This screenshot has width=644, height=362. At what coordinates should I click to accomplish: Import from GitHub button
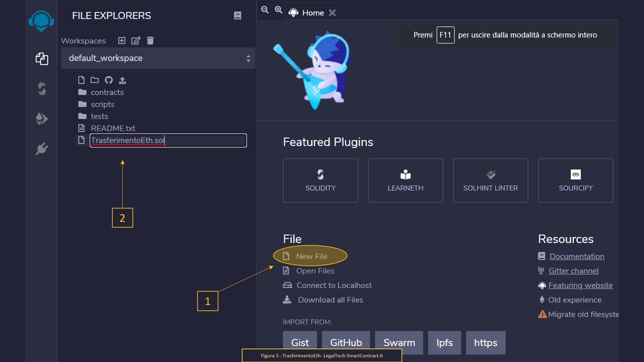[x=346, y=343]
